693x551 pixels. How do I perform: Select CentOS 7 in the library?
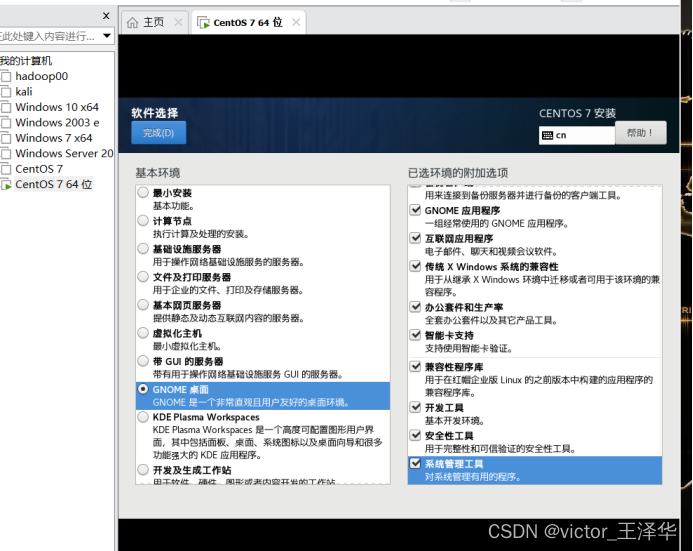[x=39, y=169]
